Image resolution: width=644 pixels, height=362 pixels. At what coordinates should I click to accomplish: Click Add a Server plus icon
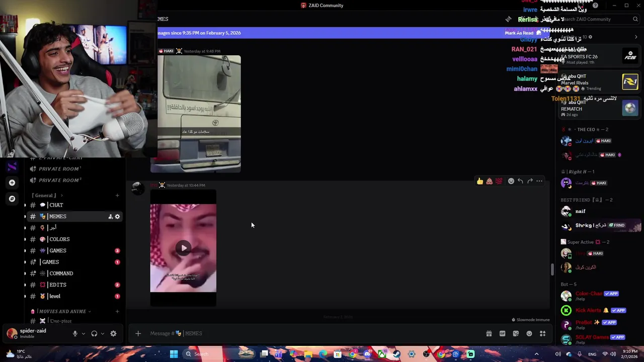tap(12, 183)
